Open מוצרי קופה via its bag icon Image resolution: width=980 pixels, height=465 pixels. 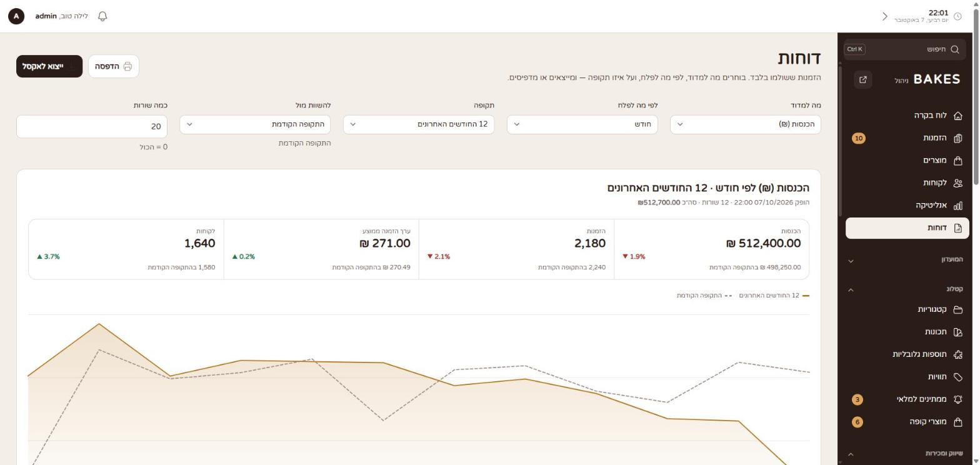(958, 422)
